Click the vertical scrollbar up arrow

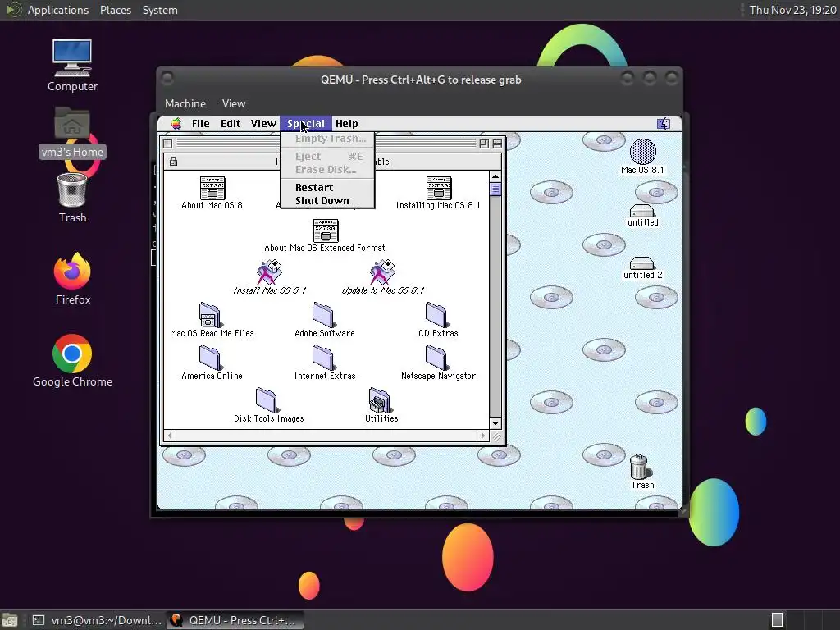(x=495, y=177)
